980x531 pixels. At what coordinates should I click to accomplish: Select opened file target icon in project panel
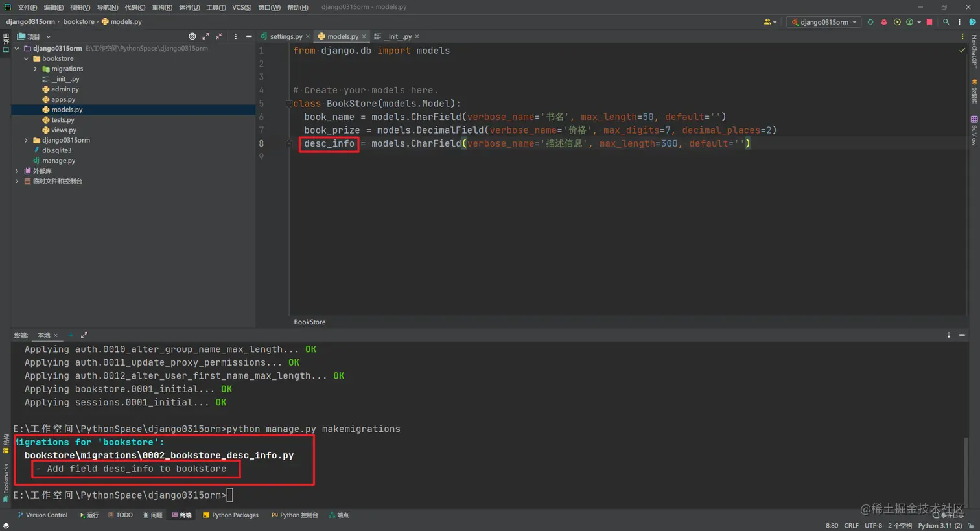click(192, 36)
